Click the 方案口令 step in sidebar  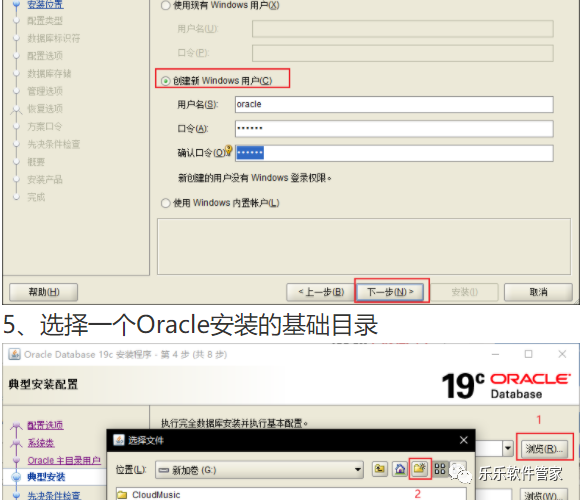tap(45, 126)
